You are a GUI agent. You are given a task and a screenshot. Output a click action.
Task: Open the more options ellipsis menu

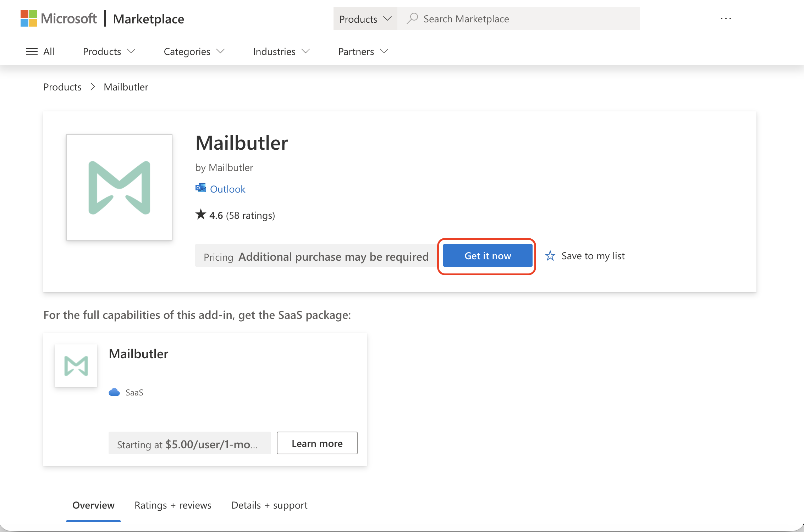[x=726, y=18]
